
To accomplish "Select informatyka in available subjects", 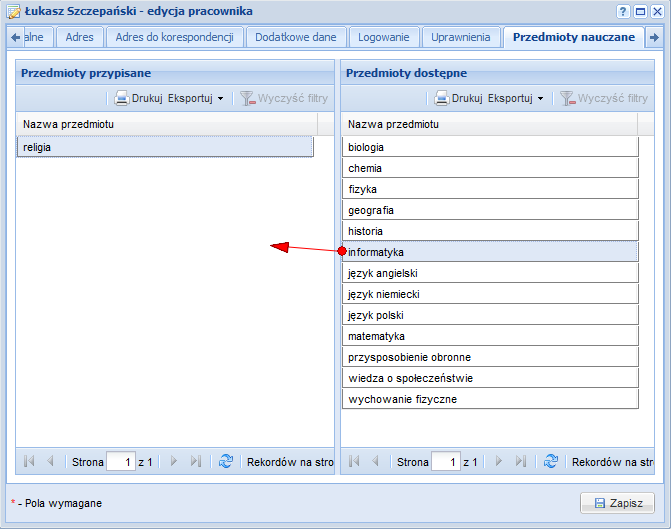I will pos(490,252).
